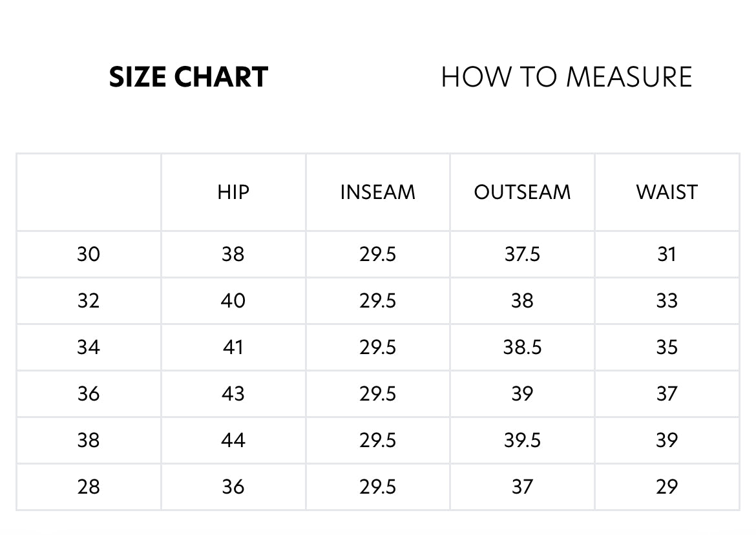Click the OUTSEAM column header

point(522,192)
